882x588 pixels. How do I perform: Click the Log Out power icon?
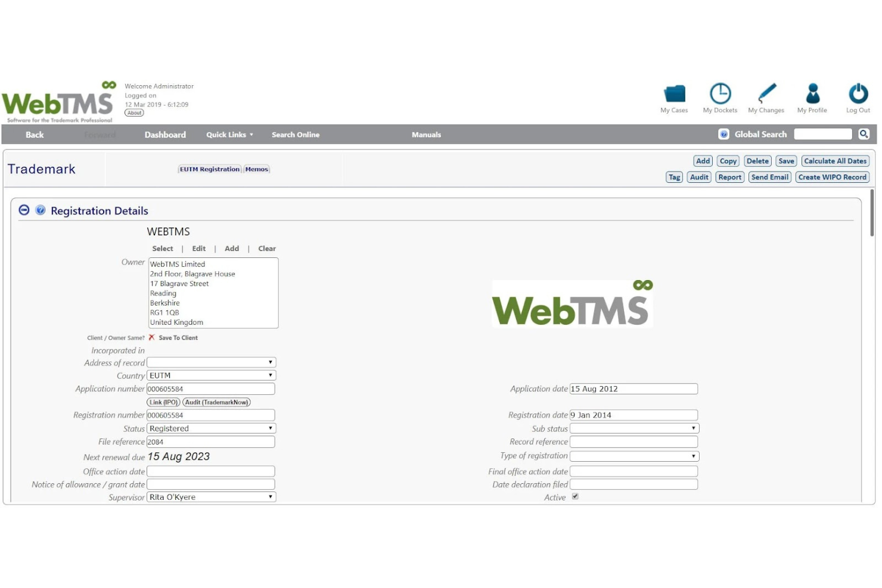(x=858, y=94)
